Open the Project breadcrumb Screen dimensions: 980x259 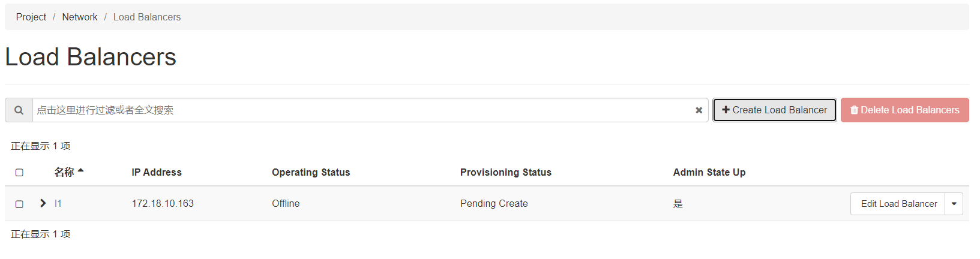click(x=31, y=17)
